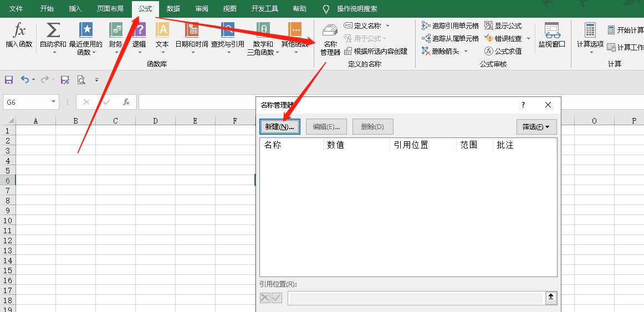Image resolution: width=644 pixels, height=312 pixels.
Task: Expand the 错误检查 dropdown arrow
Action: 528,39
